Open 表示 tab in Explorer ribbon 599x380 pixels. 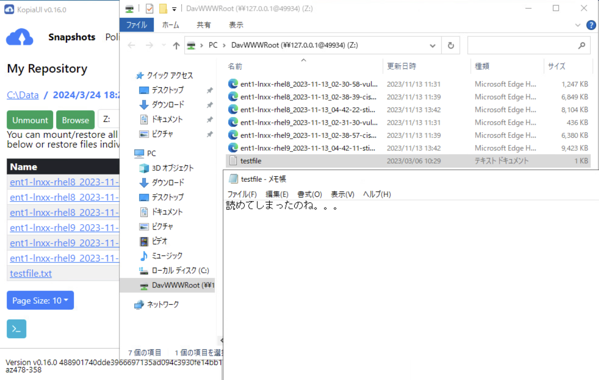pos(236,25)
